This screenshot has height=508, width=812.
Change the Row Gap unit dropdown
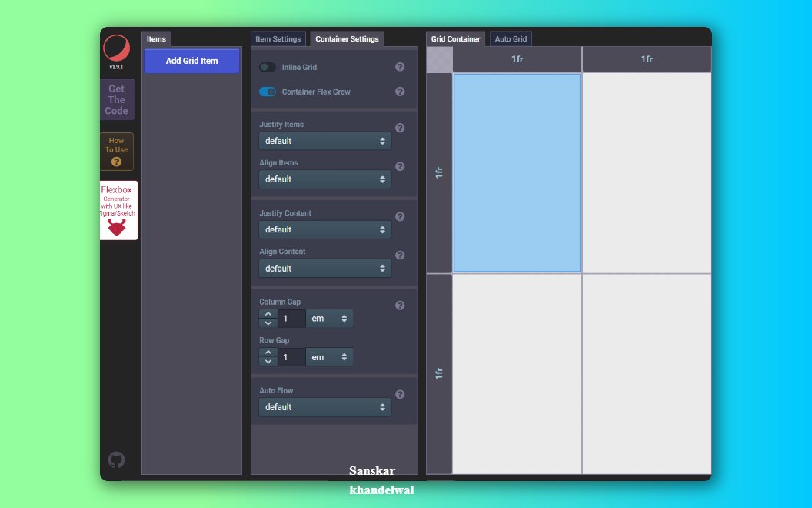coord(329,357)
